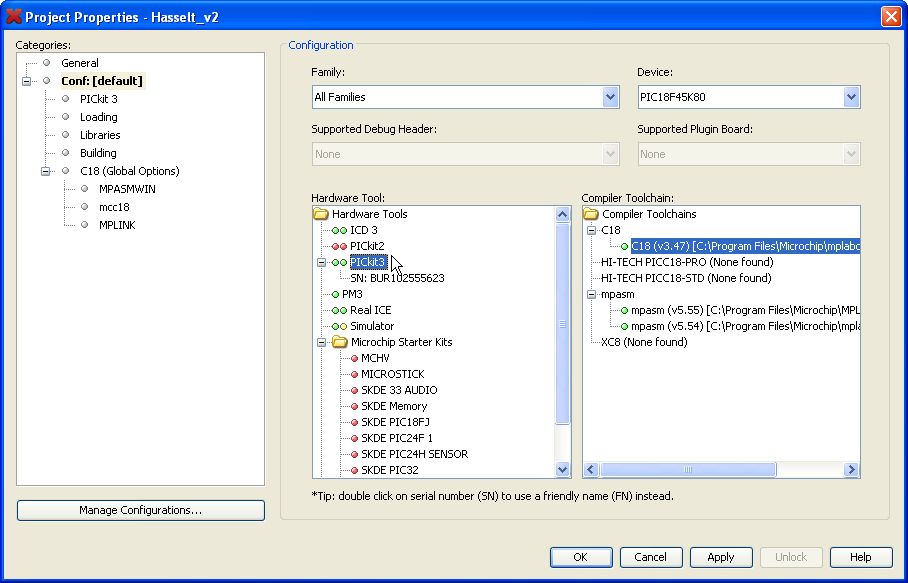
Task: Select the Building category
Action: pos(98,153)
